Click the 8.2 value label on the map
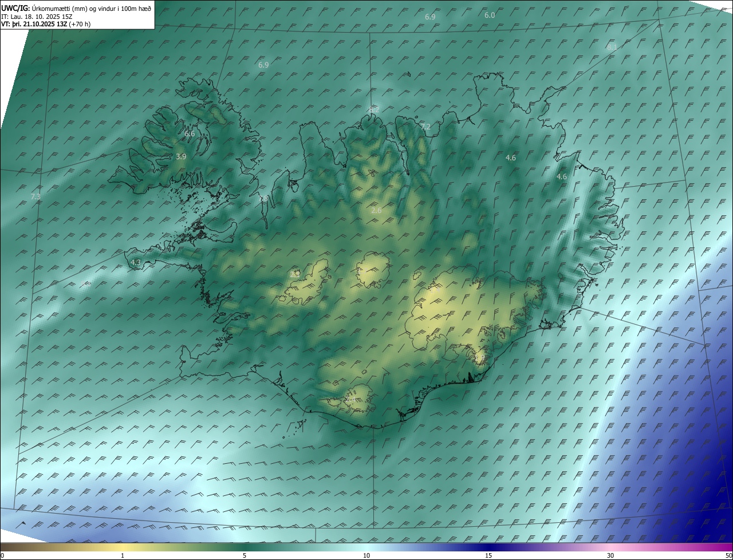 pyautogui.click(x=374, y=109)
